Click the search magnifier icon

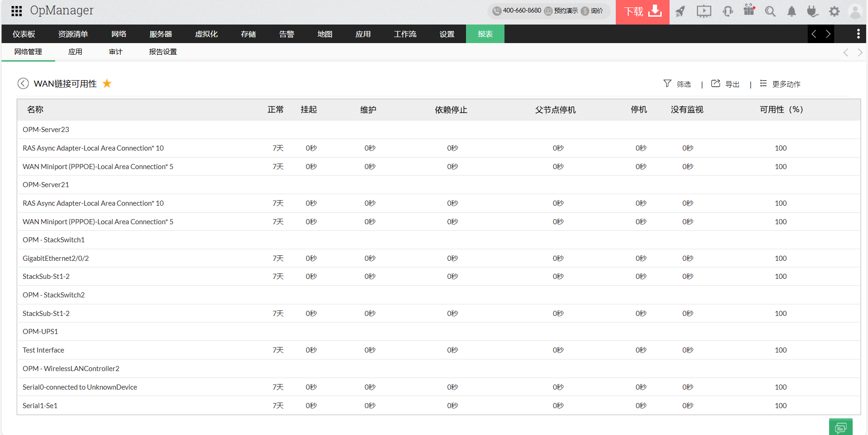pos(770,11)
